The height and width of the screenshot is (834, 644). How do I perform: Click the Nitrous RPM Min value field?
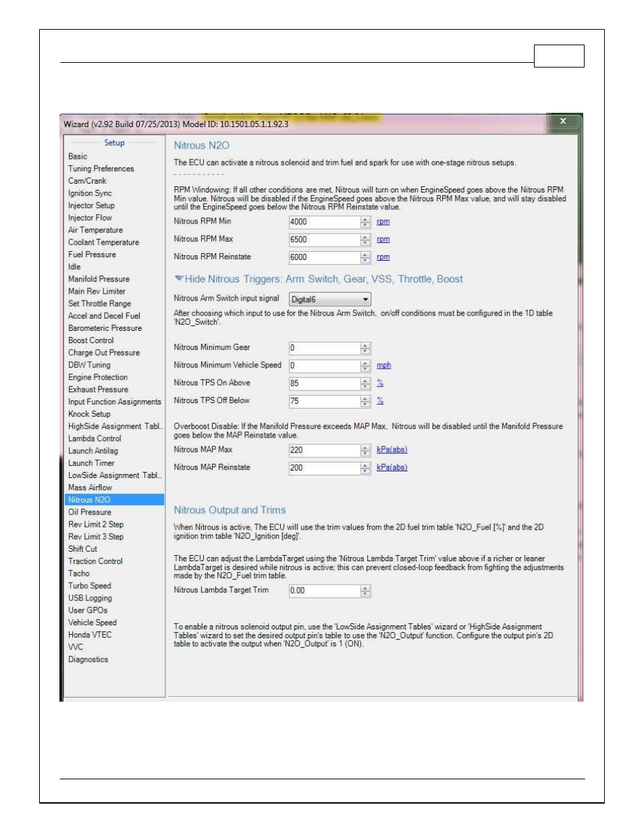tap(324, 222)
